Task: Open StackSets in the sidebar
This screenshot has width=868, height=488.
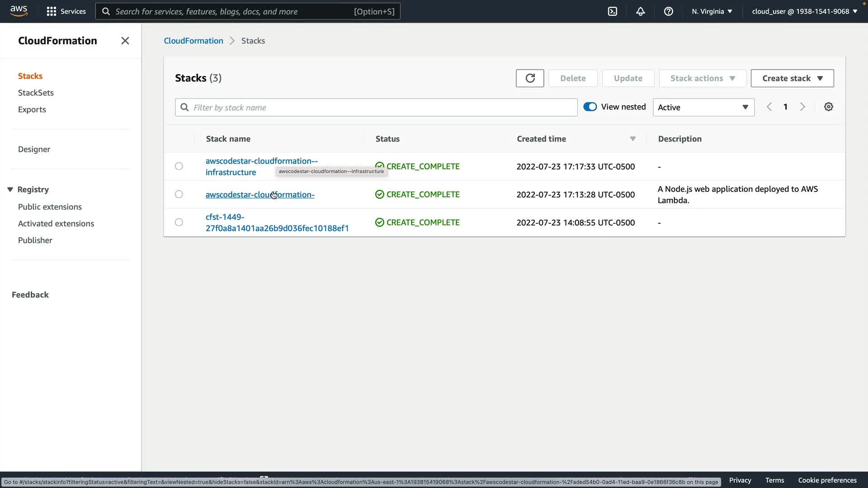Action: (x=36, y=93)
